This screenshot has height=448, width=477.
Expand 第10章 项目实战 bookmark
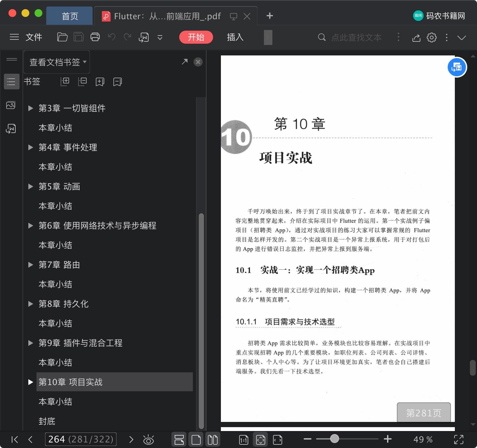[x=31, y=382]
